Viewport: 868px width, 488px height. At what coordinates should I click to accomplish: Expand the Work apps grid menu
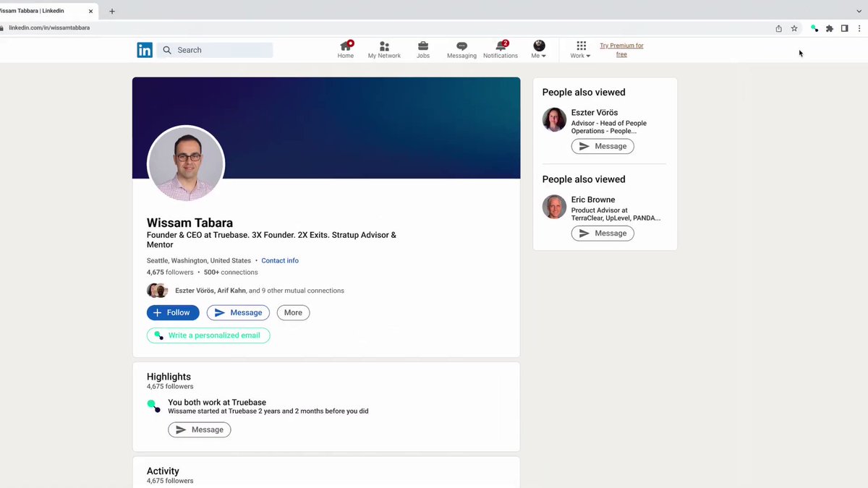click(581, 50)
